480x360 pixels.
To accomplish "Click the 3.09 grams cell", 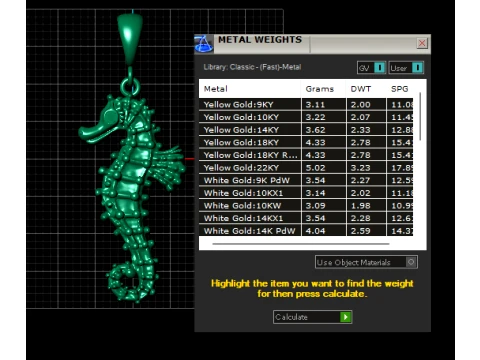I will [323, 206].
